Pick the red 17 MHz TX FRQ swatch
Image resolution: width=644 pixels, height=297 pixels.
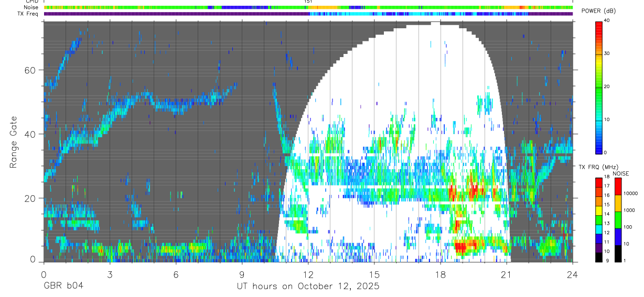(599, 182)
